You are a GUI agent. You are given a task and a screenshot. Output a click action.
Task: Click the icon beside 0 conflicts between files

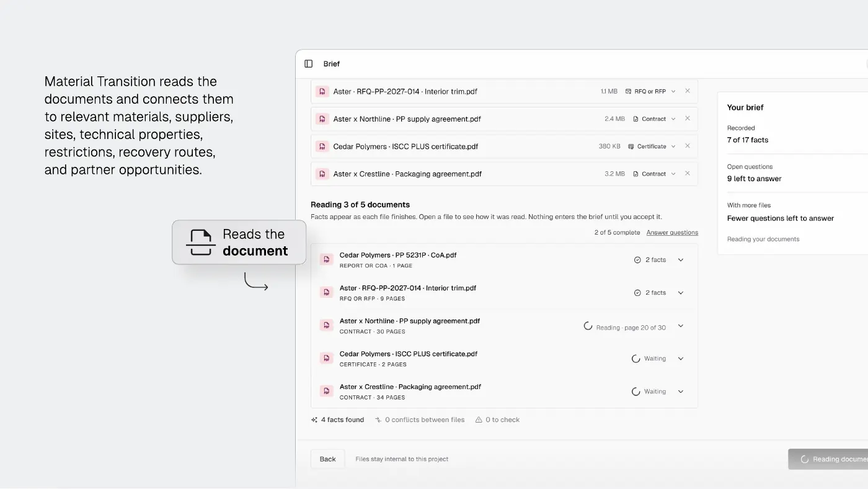[x=378, y=420]
